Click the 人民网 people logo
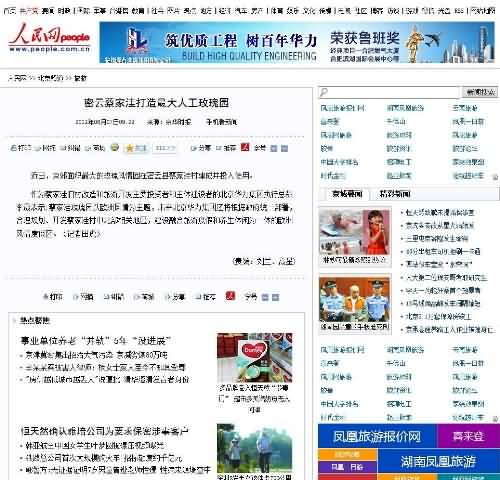This screenshot has height=480, width=500. (49, 38)
